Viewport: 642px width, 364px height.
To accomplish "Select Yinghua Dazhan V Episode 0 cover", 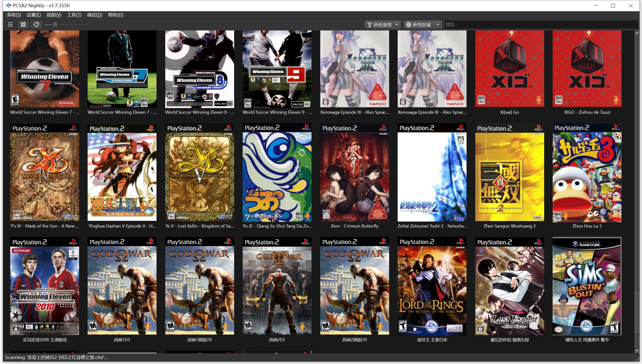I will pos(122,172).
